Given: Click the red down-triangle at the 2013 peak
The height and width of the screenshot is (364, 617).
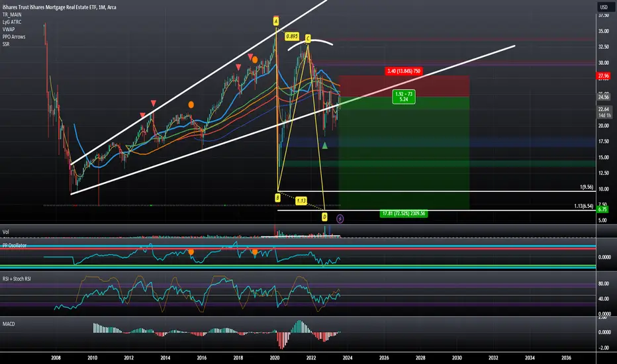Looking at the screenshot, I should (x=154, y=103).
